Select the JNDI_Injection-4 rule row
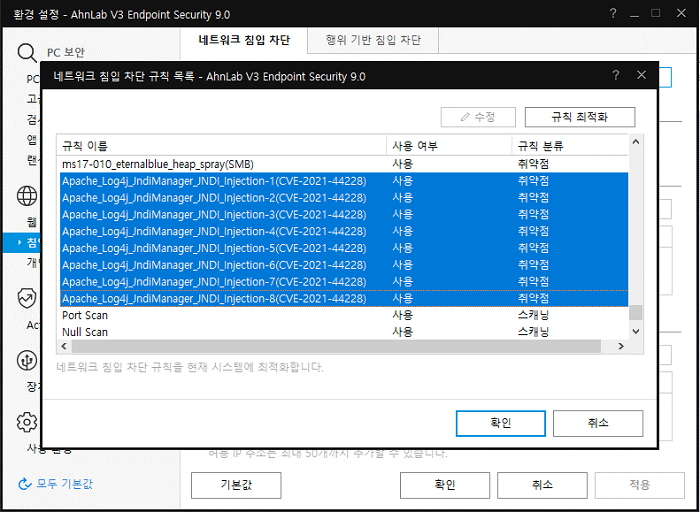This screenshot has height=512, width=700. (342, 232)
